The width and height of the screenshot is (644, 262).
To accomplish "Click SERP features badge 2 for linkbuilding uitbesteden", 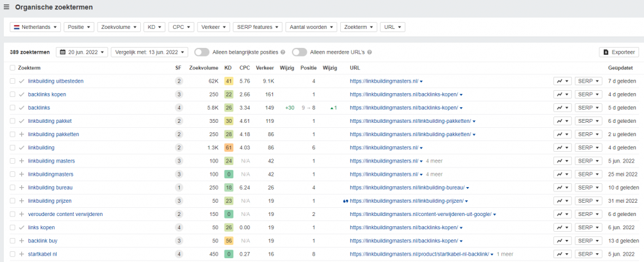I will coord(179,81).
